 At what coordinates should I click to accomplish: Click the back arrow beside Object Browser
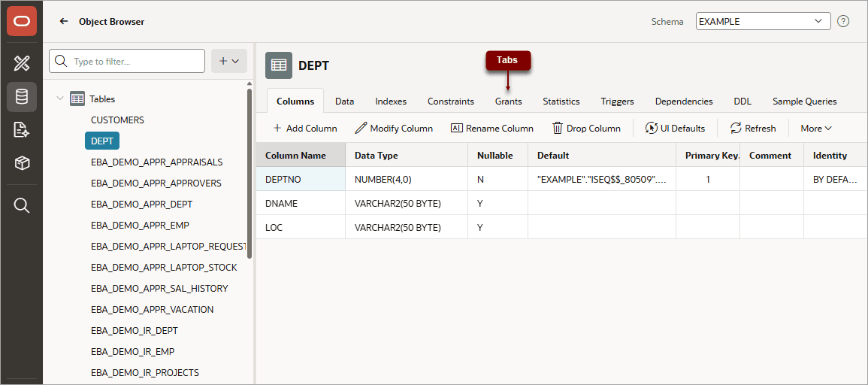click(x=64, y=22)
